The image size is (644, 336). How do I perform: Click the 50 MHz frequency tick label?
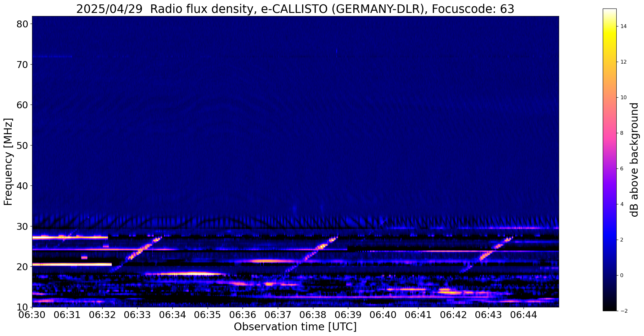click(23, 145)
